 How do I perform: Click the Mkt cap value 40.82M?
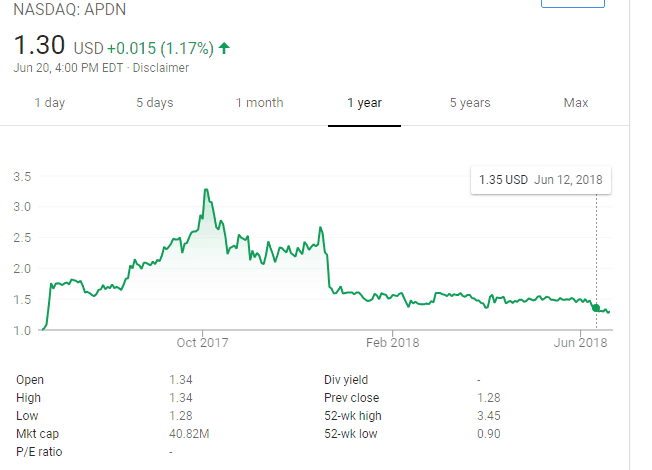pyautogui.click(x=189, y=434)
